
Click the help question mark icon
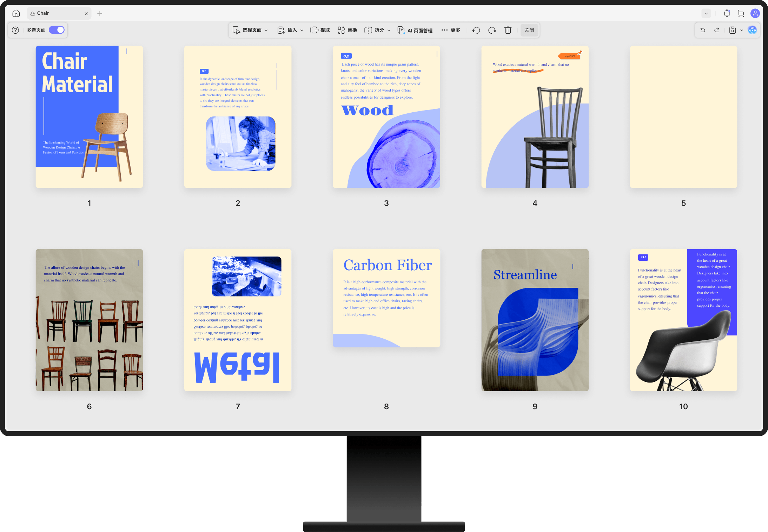tap(15, 30)
